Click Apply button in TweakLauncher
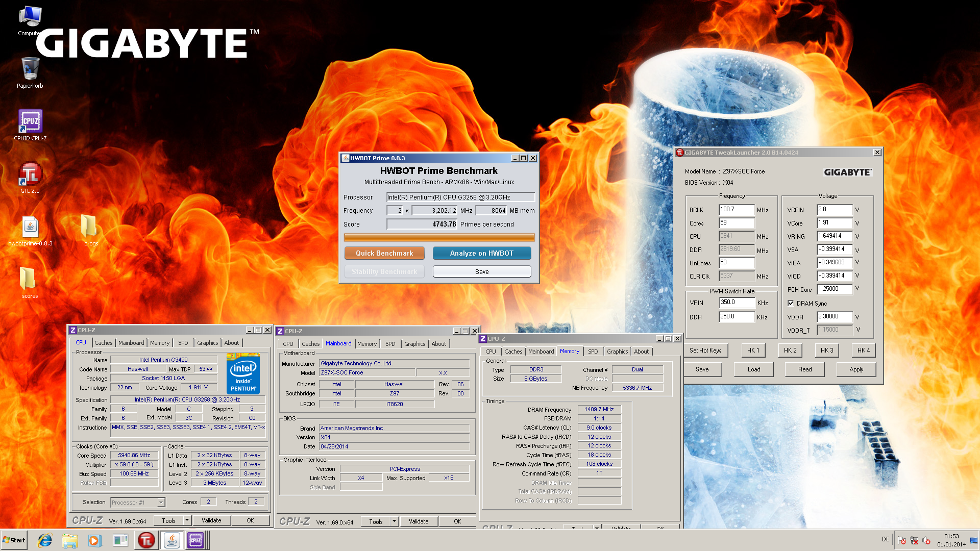 click(x=856, y=369)
